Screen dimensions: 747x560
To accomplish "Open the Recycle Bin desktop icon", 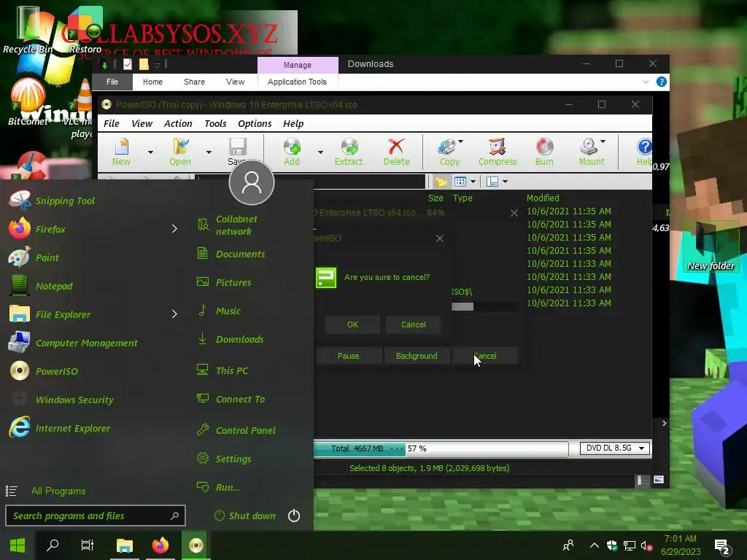I will (x=28, y=29).
